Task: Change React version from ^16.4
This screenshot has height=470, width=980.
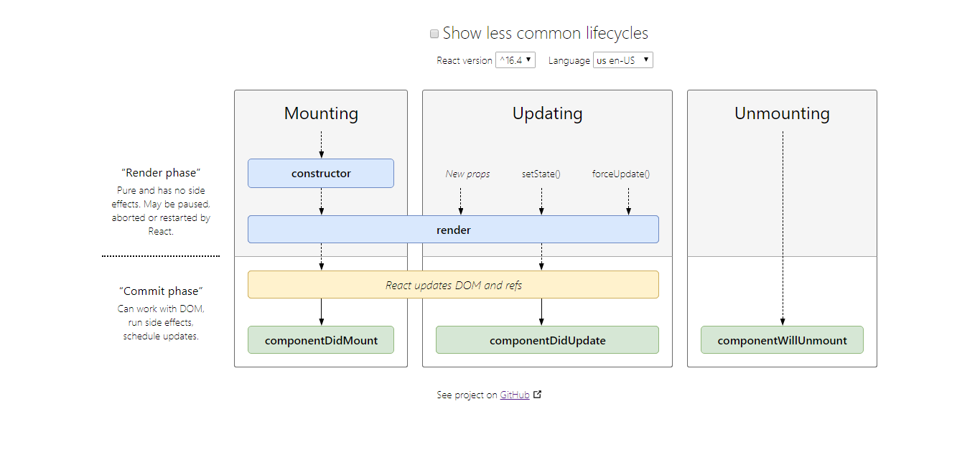Action: pyautogui.click(x=515, y=60)
